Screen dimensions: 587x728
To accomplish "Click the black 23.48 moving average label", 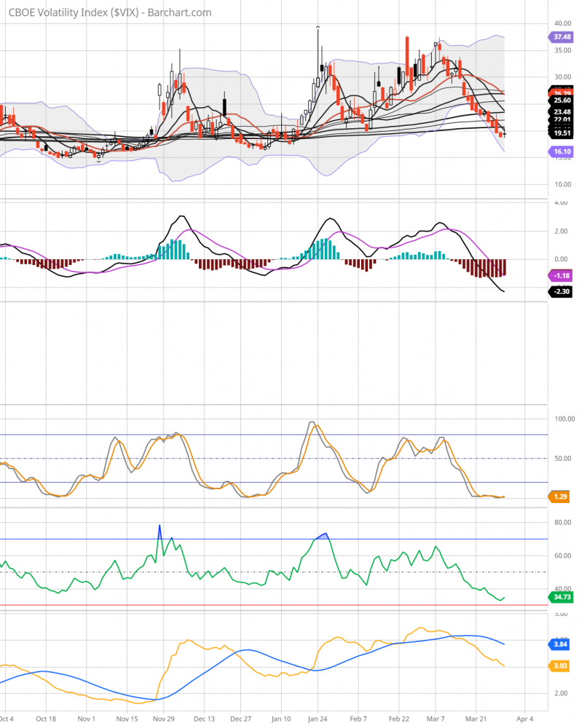I will click(x=562, y=111).
